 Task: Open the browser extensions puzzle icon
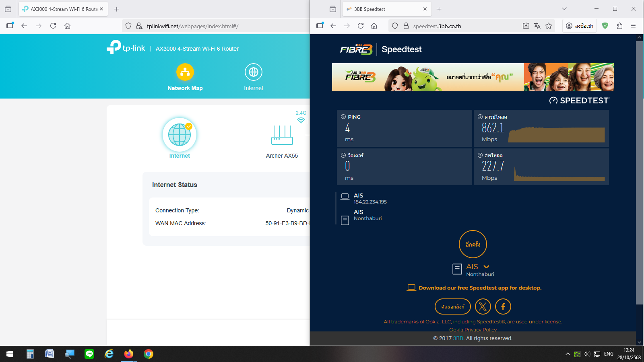pyautogui.click(x=619, y=26)
